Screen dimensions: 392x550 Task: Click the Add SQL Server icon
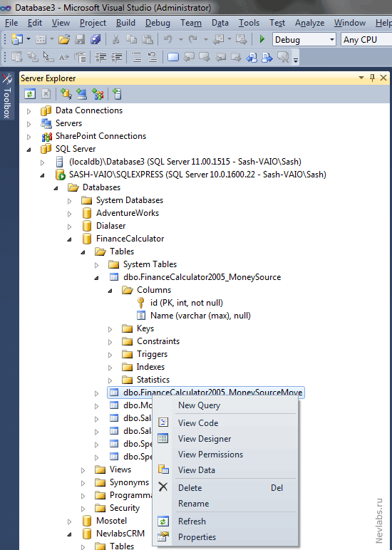[x=117, y=94]
